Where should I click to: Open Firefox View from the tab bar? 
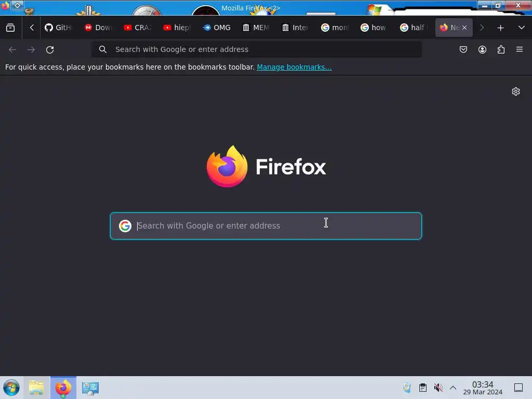click(10, 28)
